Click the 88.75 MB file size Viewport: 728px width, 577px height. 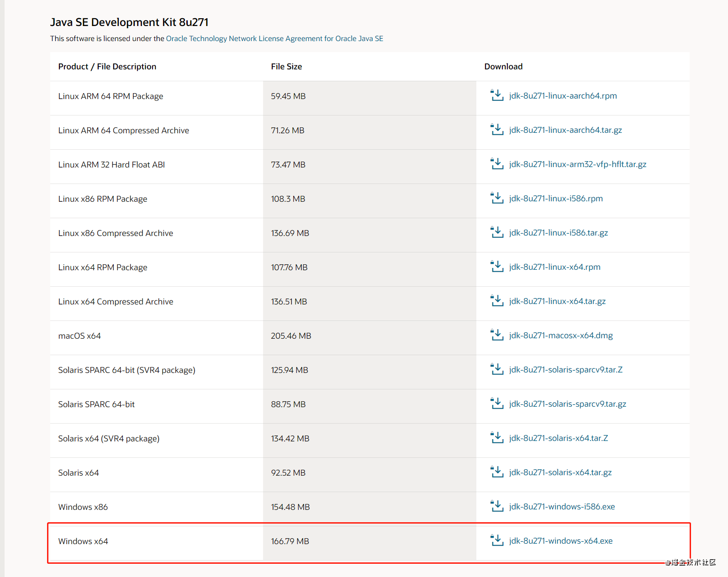(x=288, y=404)
